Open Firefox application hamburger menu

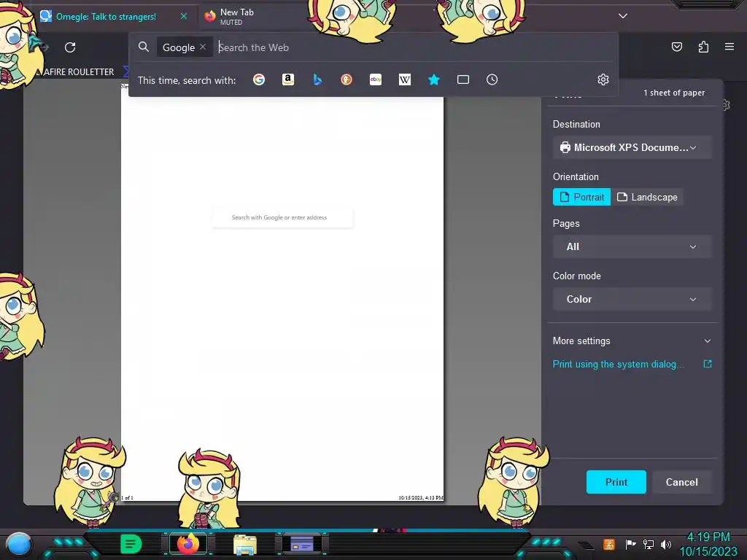pyautogui.click(x=729, y=47)
